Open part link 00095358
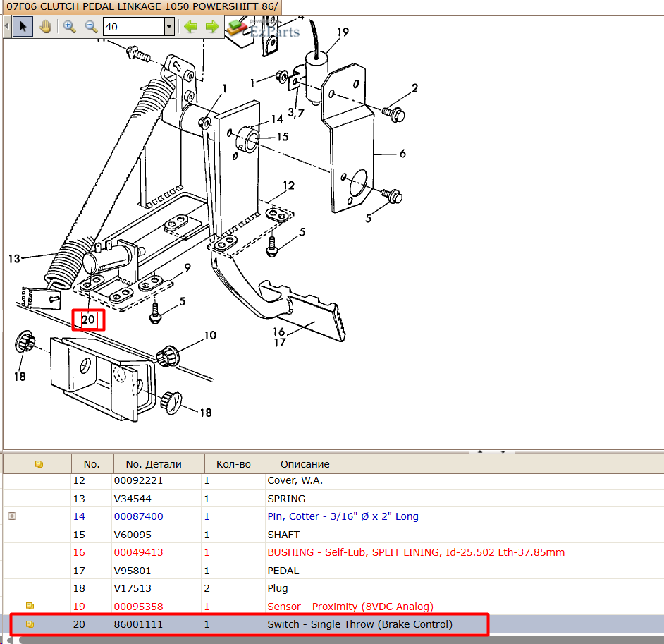Image resolution: width=664 pixels, height=644 pixels. pyautogui.click(x=138, y=607)
